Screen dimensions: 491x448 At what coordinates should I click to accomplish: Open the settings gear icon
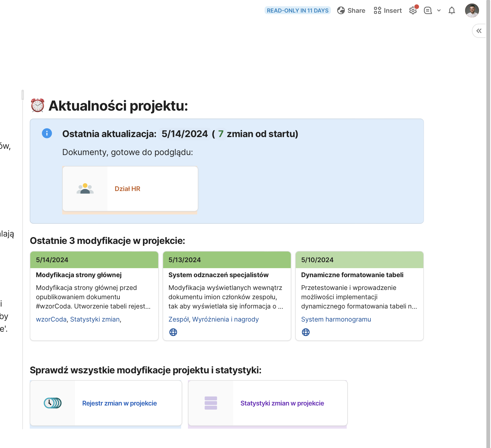click(x=413, y=11)
